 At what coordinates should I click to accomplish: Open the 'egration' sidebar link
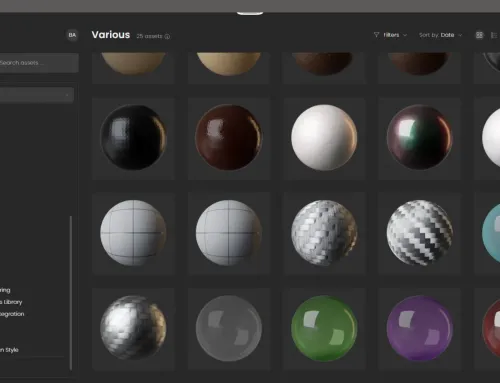pos(12,314)
